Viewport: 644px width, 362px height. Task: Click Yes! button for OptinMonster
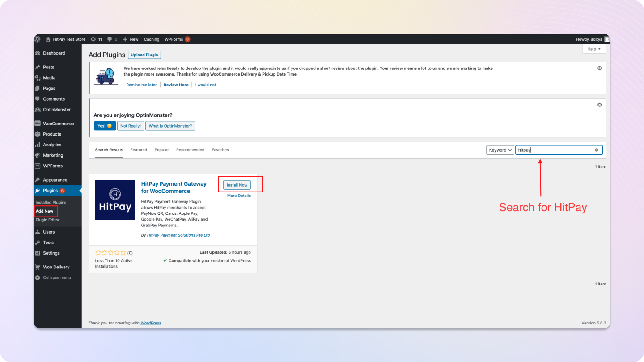(105, 126)
